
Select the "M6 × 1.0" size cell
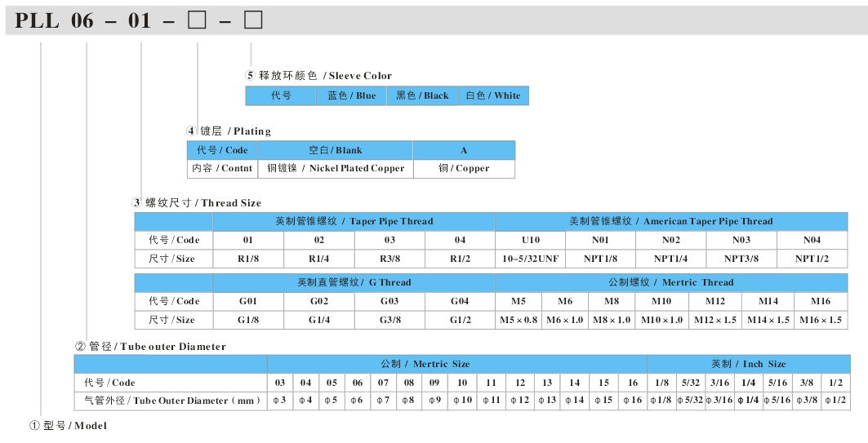(565, 321)
